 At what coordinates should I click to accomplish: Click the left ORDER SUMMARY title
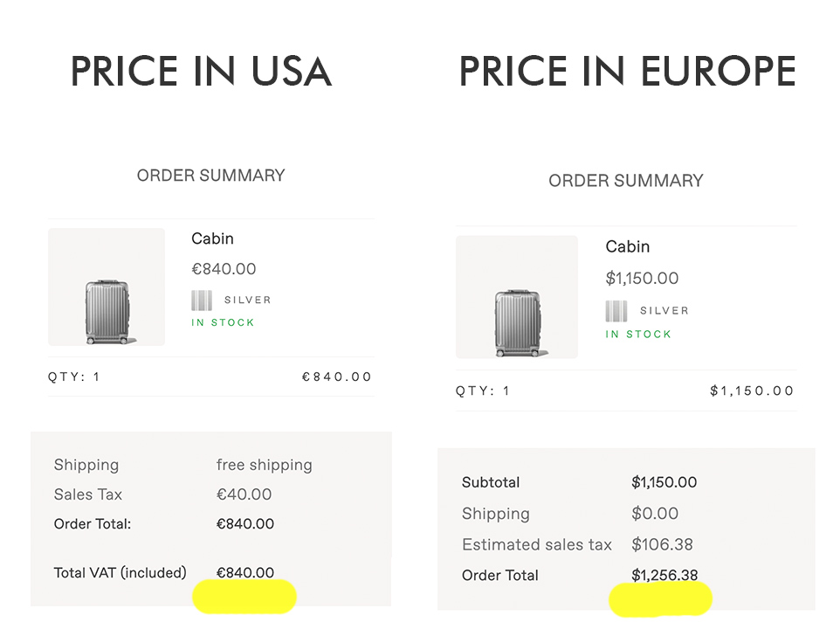pos(211,176)
